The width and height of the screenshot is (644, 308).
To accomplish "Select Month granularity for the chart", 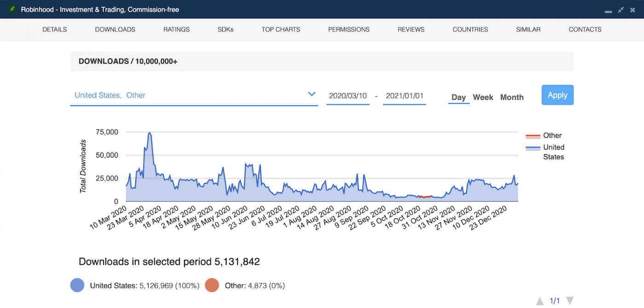I will (x=512, y=97).
